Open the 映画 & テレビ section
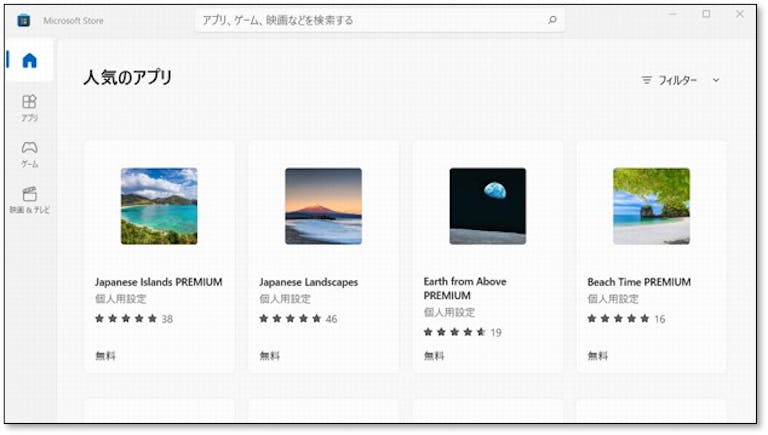The height and width of the screenshot is (435, 768). click(x=29, y=200)
